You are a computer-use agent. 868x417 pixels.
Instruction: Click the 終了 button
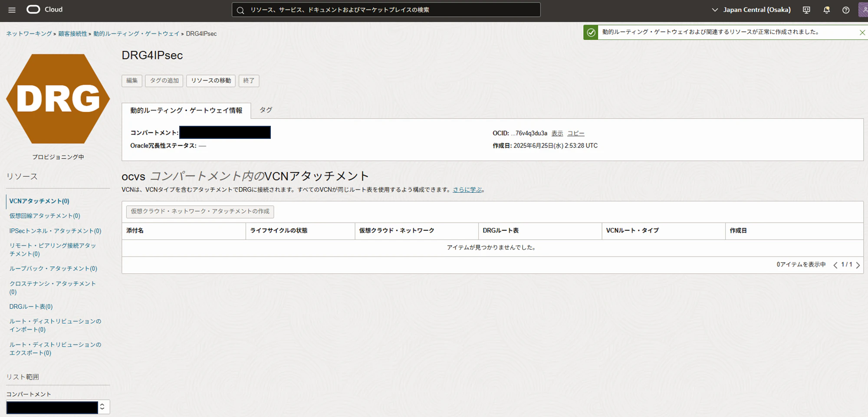coord(249,81)
